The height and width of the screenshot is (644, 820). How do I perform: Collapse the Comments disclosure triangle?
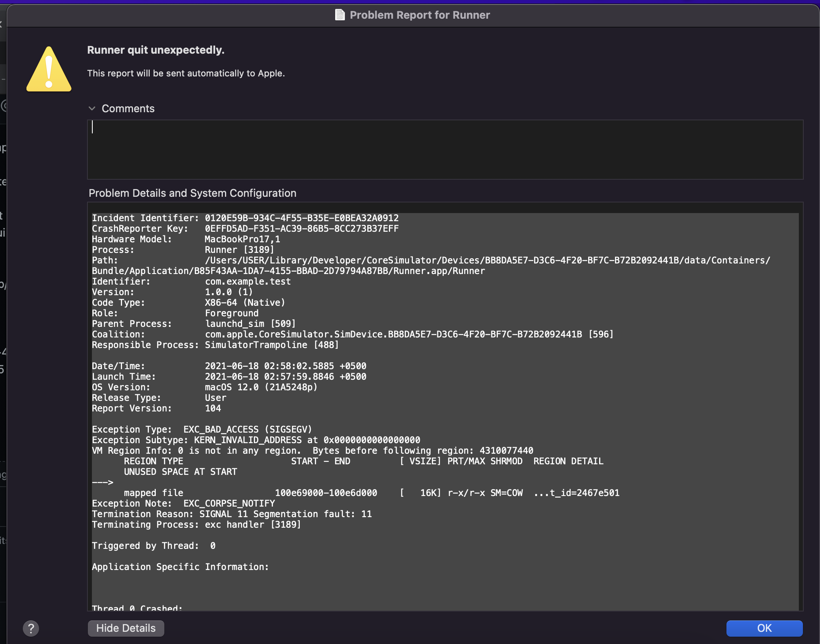92,108
